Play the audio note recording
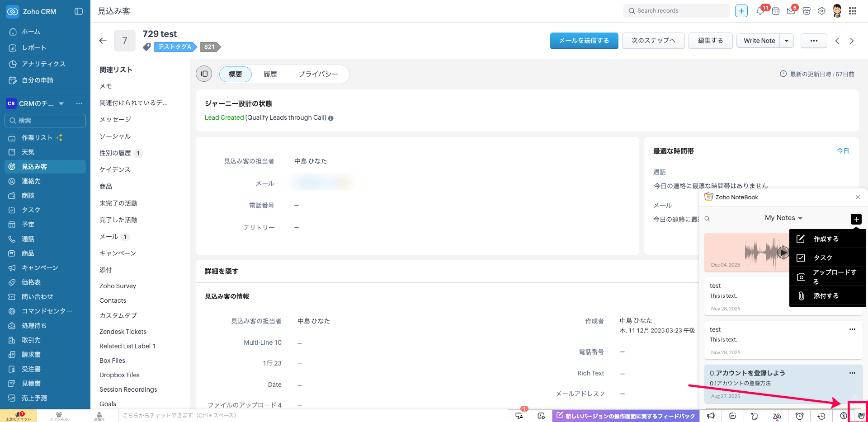This screenshot has width=868, height=422. (x=783, y=252)
